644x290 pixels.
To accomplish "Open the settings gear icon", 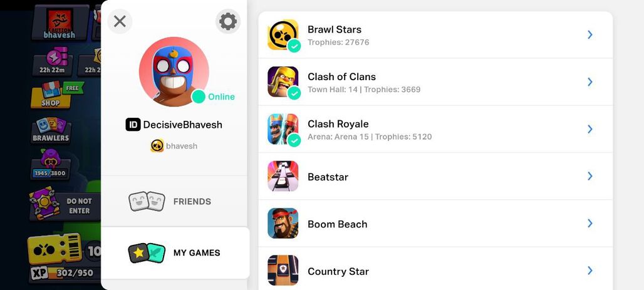I will pyautogui.click(x=228, y=21).
